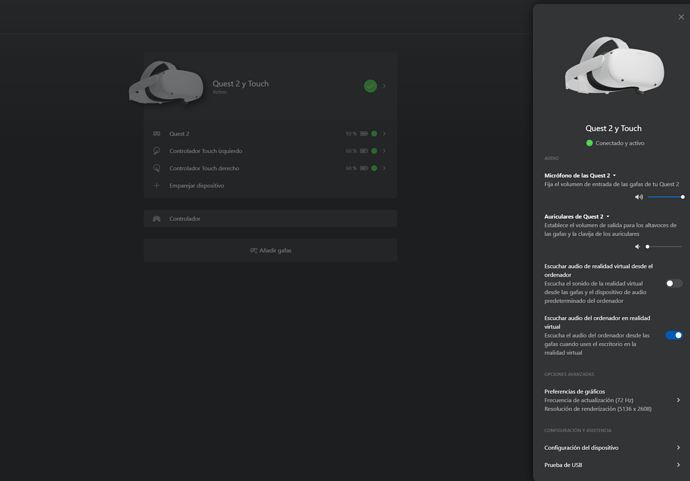
Task: Click the large headset image in the side panel
Action: [614, 66]
